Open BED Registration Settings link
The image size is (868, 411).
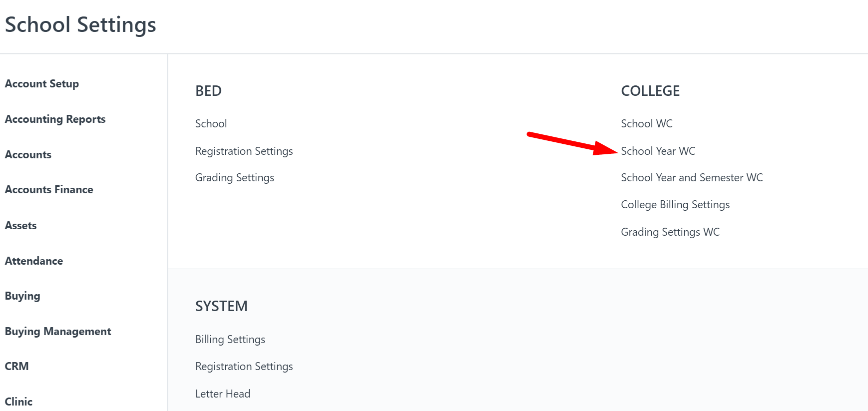244,151
